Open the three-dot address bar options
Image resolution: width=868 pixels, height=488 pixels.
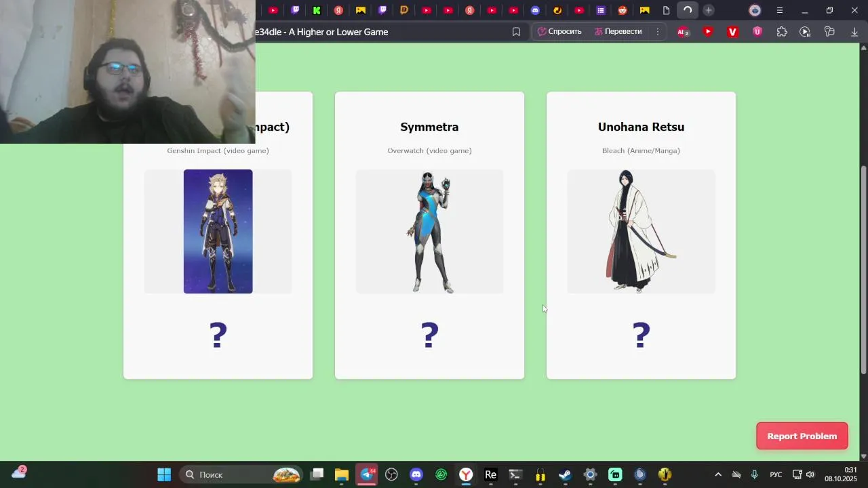pyautogui.click(x=657, y=32)
